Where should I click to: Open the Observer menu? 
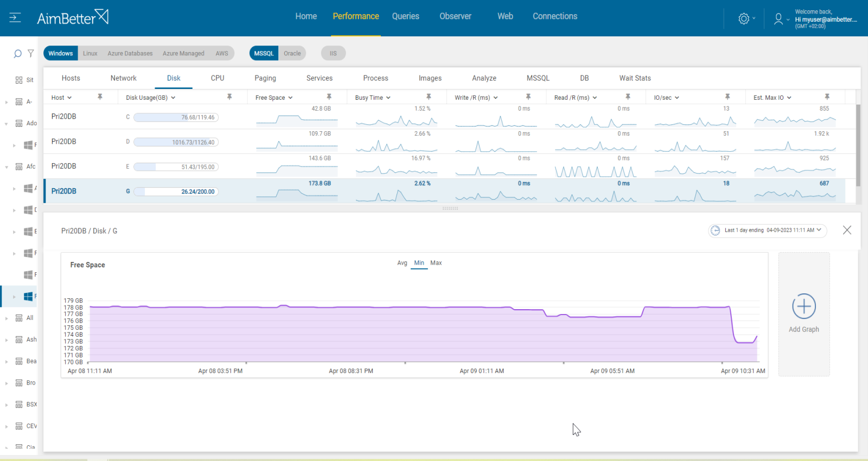tap(455, 16)
